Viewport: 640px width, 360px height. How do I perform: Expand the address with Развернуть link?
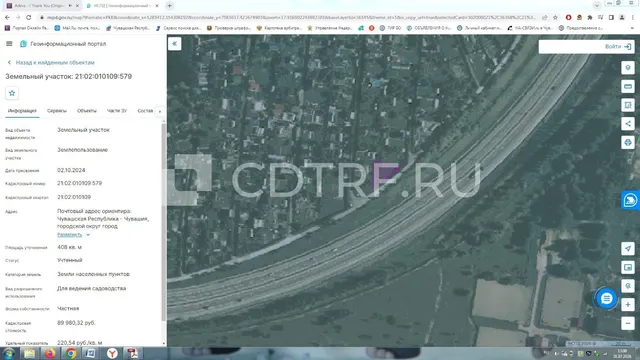69,235
